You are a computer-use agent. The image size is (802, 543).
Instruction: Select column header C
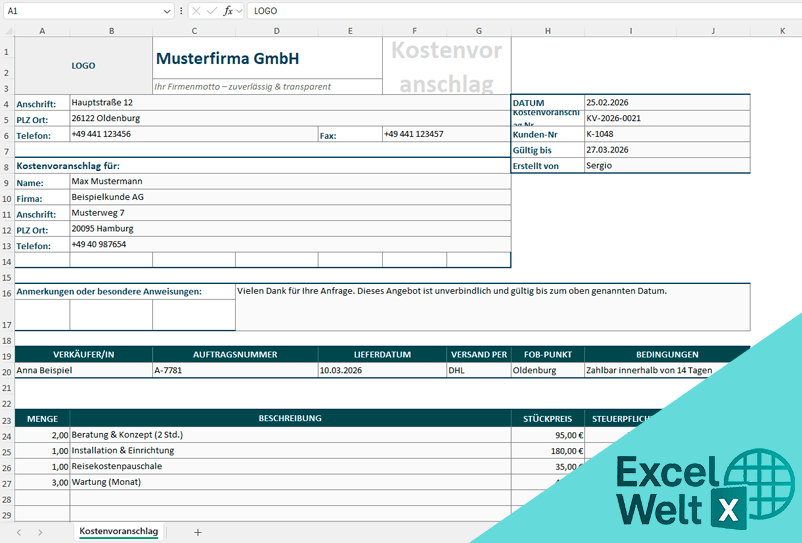click(194, 30)
